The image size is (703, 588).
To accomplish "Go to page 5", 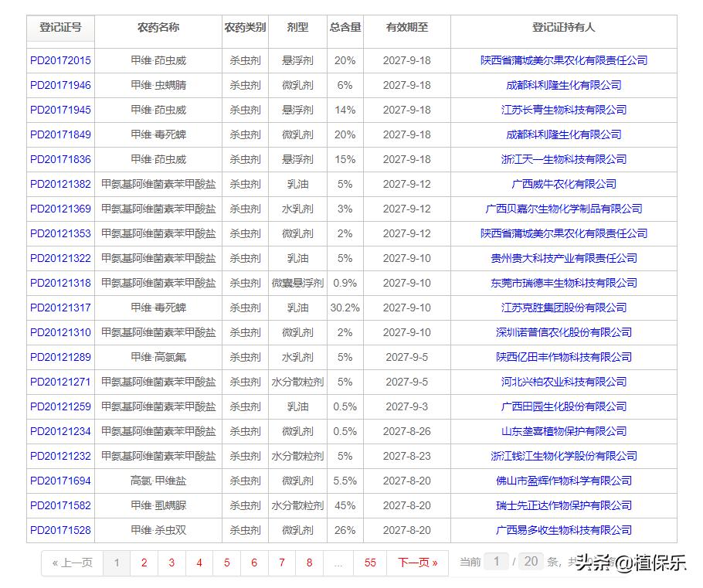I will pyautogui.click(x=227, y=563).
